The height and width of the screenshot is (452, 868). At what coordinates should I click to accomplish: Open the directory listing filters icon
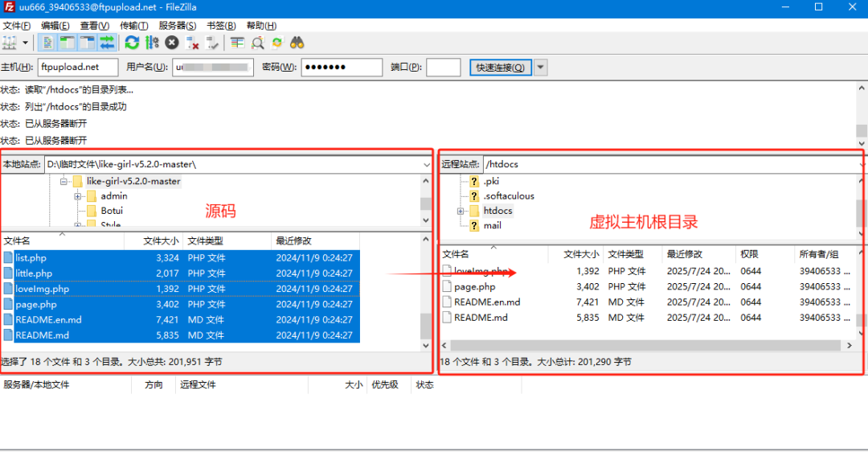pos(237,43)
